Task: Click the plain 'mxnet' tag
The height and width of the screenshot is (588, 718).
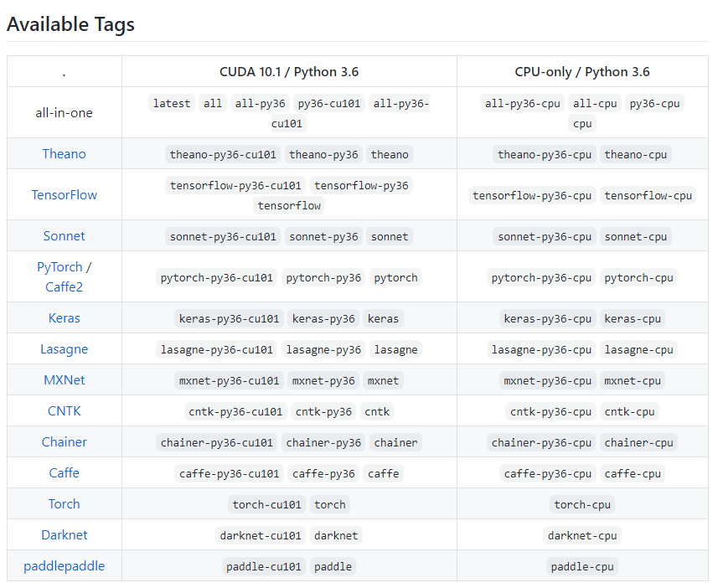Action: [x=383, y=380]
